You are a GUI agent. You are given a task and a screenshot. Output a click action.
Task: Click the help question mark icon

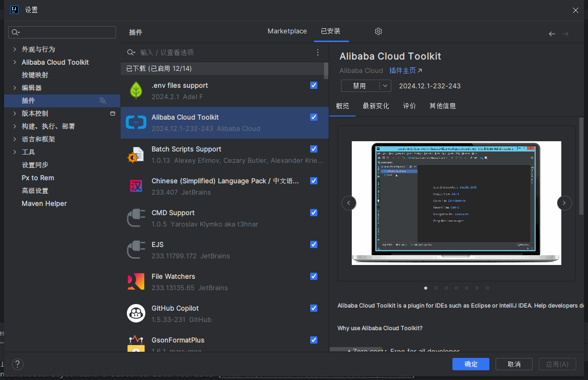point(17,364)
